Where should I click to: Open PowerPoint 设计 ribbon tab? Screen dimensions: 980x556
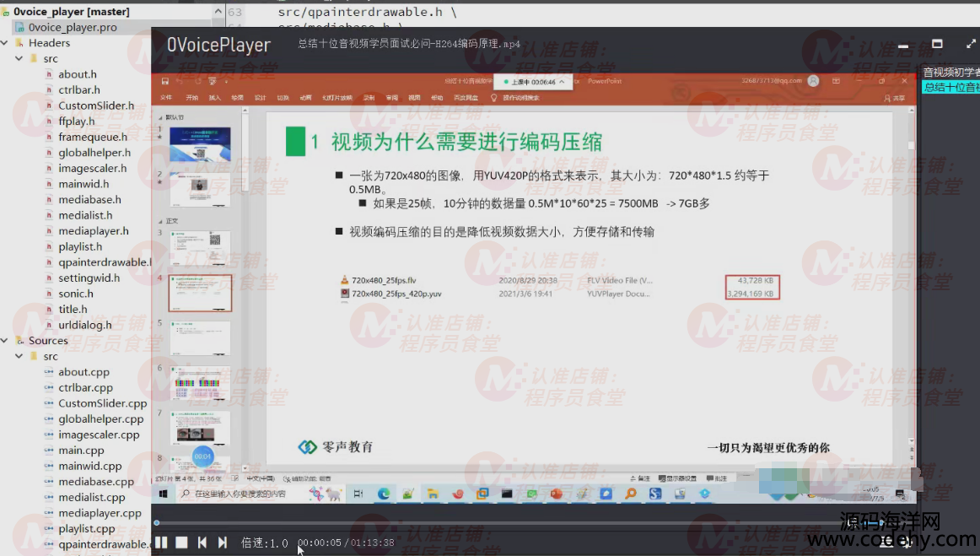(x=260, y=98)
